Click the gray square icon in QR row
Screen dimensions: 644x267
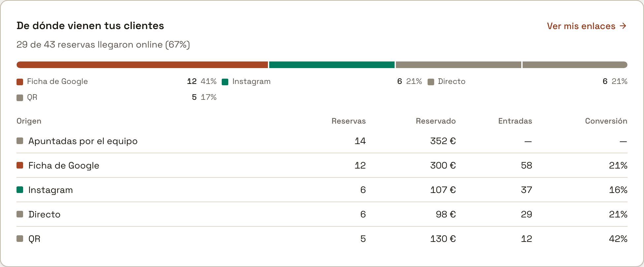click(20, 239)
